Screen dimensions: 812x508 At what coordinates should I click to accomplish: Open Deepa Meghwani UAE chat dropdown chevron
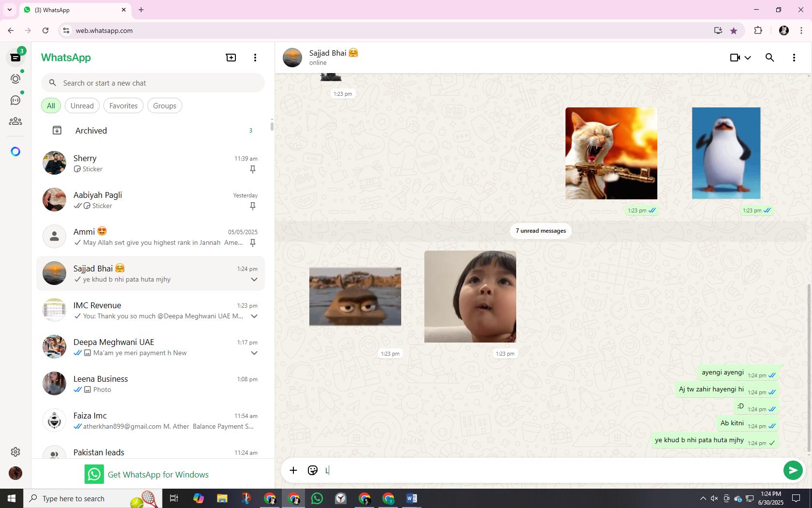[x=254, y=353]
